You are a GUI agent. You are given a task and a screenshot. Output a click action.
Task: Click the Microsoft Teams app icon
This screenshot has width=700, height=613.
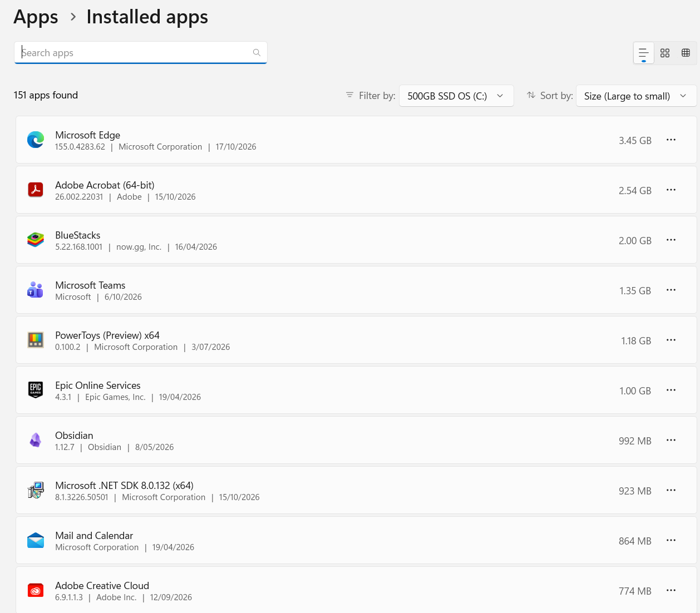click(36, 290)
